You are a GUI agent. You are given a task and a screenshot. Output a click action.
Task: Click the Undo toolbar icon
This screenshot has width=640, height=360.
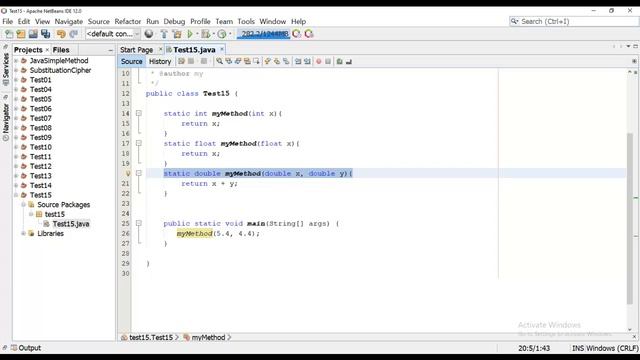tap(61, 34)
